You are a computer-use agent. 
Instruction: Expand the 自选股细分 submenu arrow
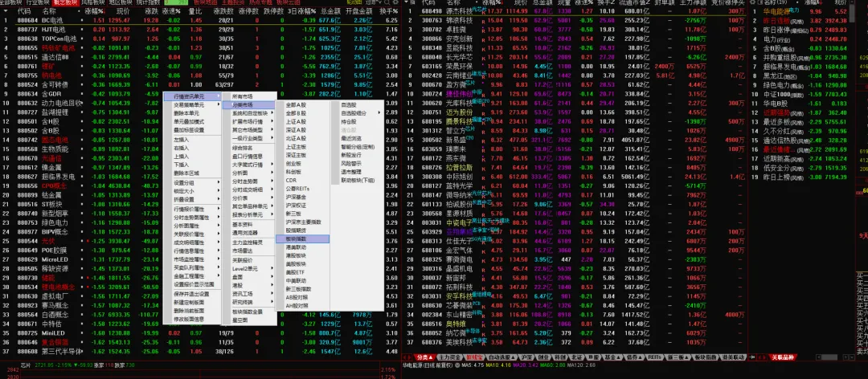tap(379, 113)
